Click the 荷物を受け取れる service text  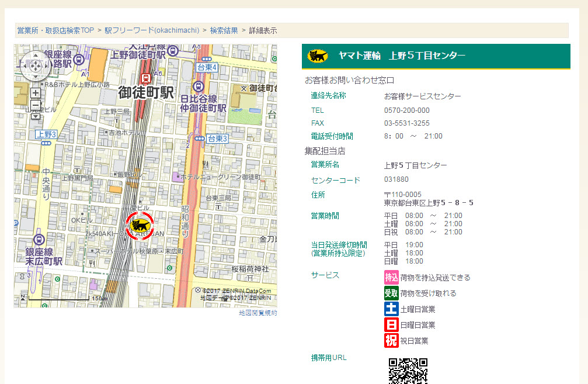coord(428,293)
